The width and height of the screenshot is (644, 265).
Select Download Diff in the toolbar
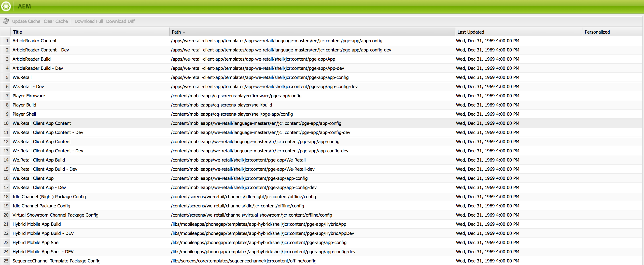(120, 21)
